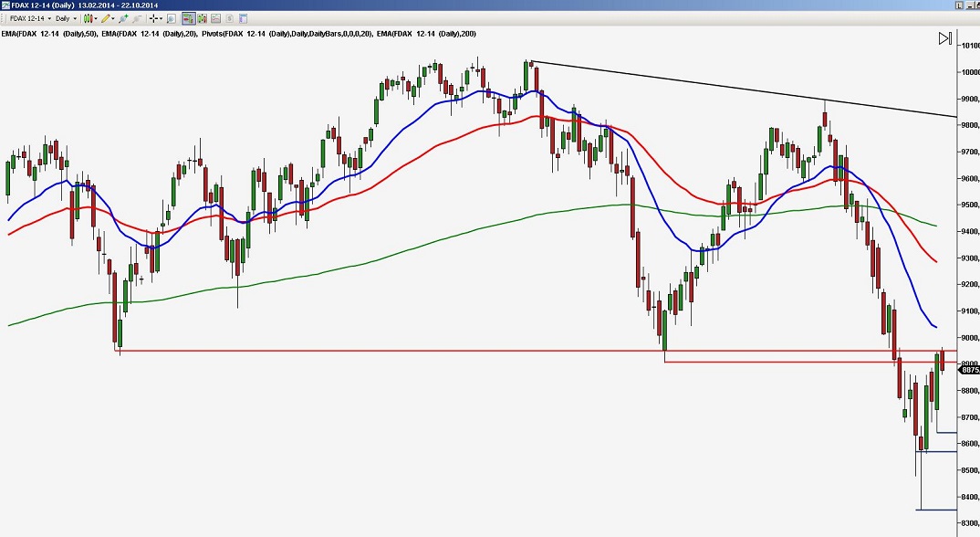Toggle the grayed magnifier tool
The height and width of the screenshot is (537, 980).
click(138, 17)
